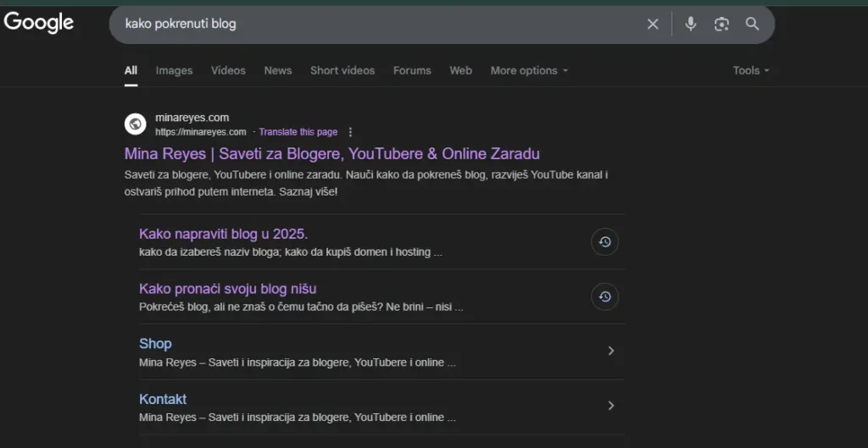Viewport: 868px width, 448px height.
Task: Clear the search query with X icon
Action: click(653, 24)
